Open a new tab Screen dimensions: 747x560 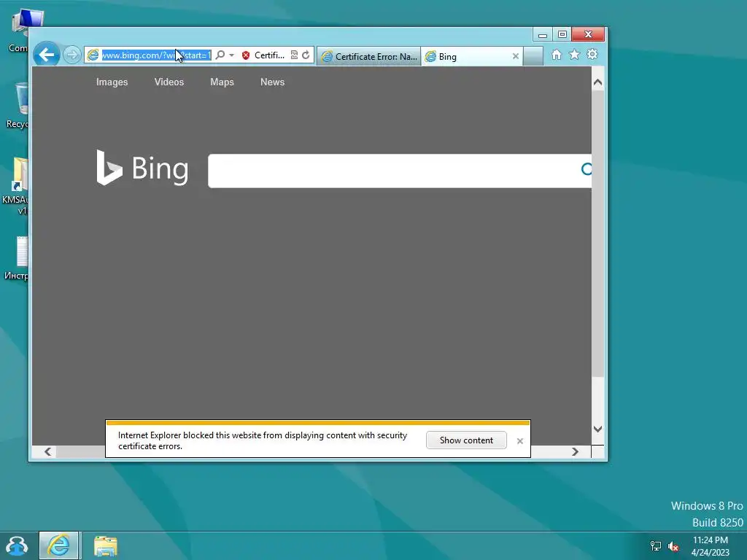pos(533,57)
